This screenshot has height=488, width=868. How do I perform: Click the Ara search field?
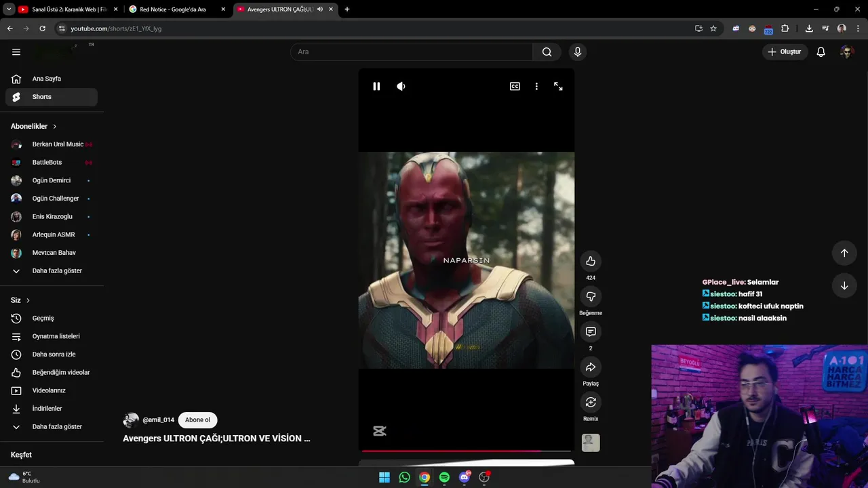tap(412, 52)
